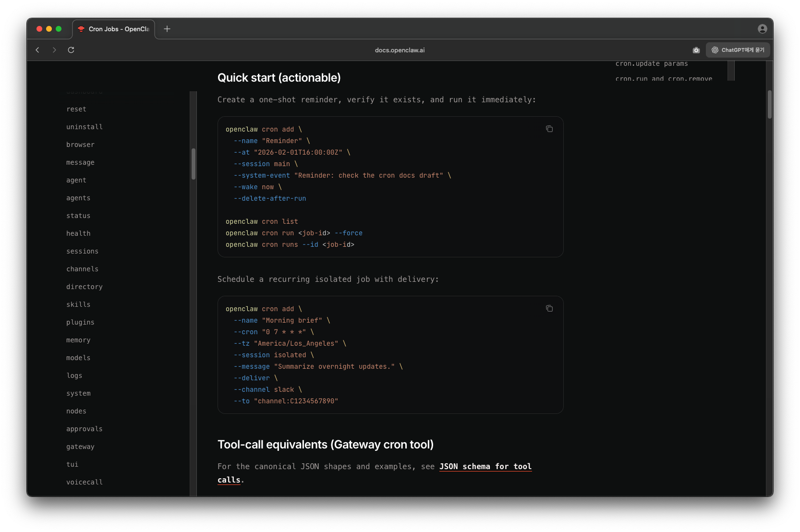Viewport: 800px width, 532px height.
Task: Select the Cron Jobs - OpenClaw tab
Action: (114, 29)
